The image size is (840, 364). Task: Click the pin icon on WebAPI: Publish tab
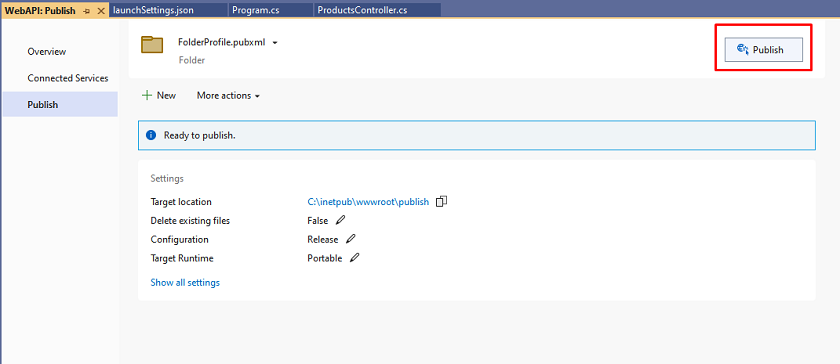click(x=87, y=11)
